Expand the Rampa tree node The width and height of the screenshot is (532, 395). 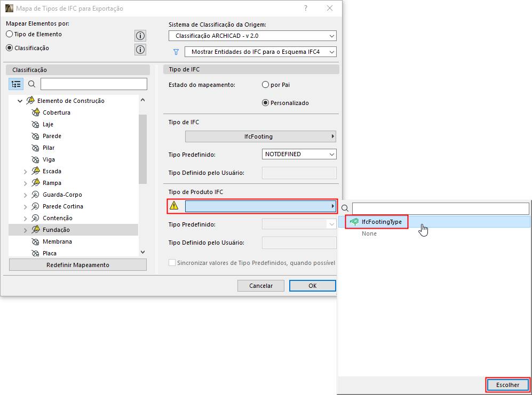pos(26,183)
